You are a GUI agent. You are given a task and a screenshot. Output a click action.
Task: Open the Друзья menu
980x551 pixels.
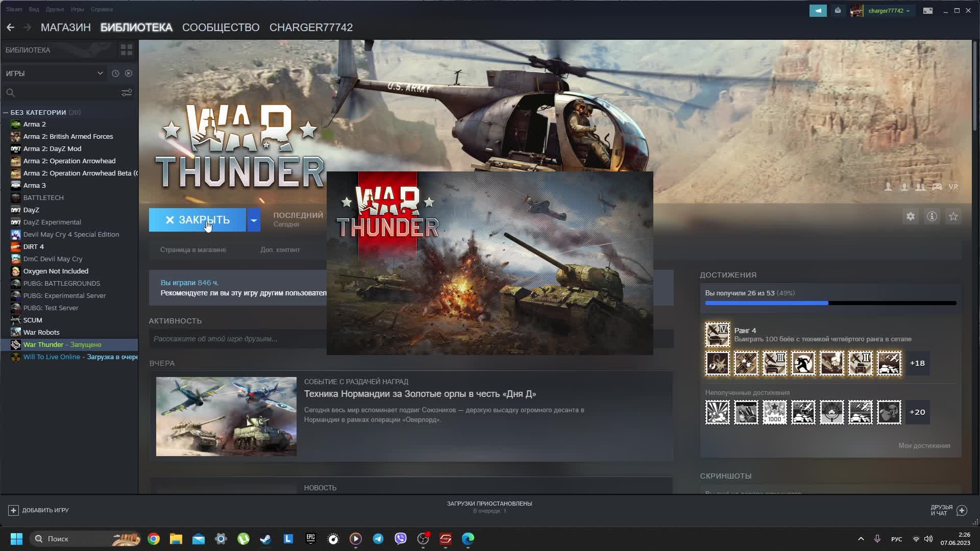[x=55, y=9]
